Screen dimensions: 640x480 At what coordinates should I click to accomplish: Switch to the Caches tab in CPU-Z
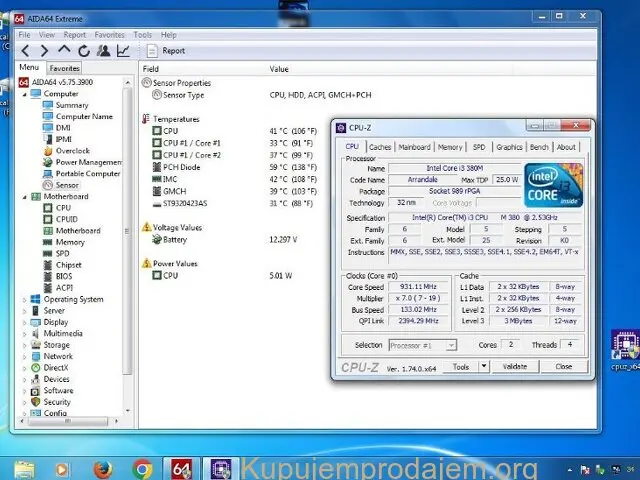(x=380, y=147)
